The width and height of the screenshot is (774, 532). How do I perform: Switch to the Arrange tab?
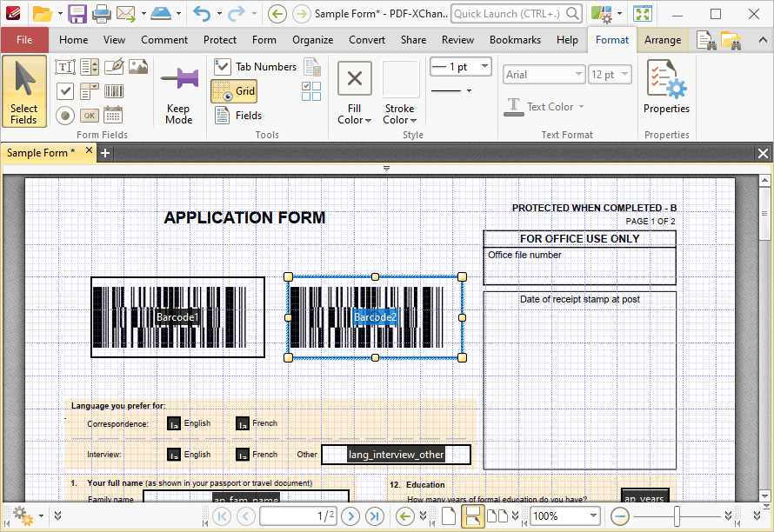[x=663, y=40]
